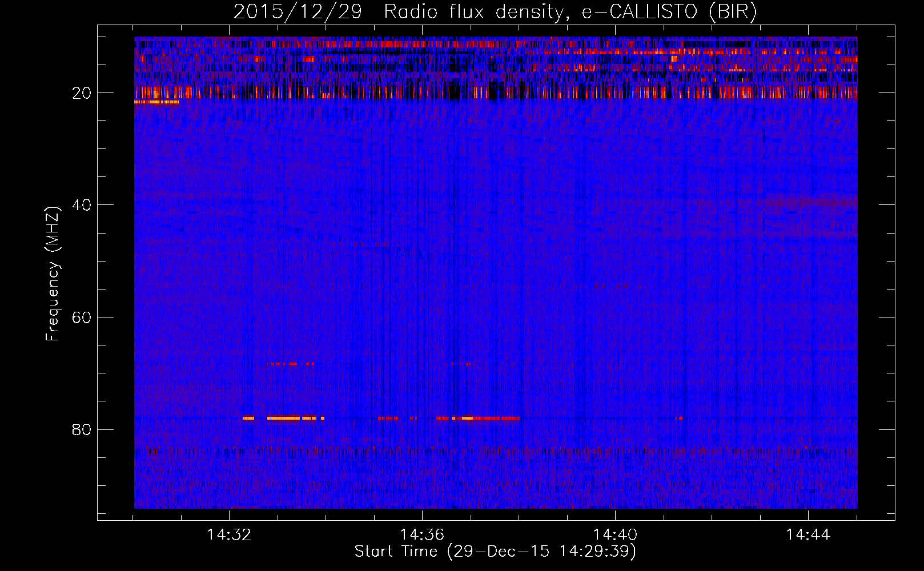The width and height of the screenshot is (924, 571).
Task: Pick the 14:44 time tick label
Action: 808,535
